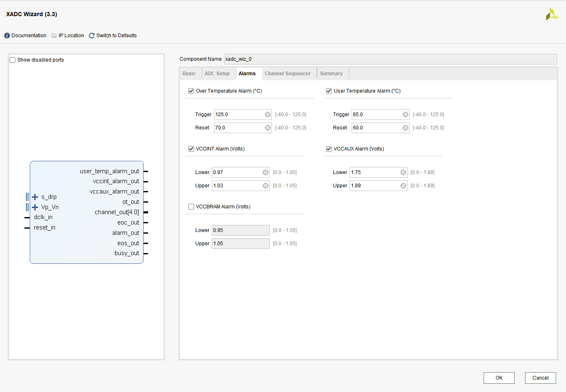Click the IP Location folder icon

click(x=54, y=36)
